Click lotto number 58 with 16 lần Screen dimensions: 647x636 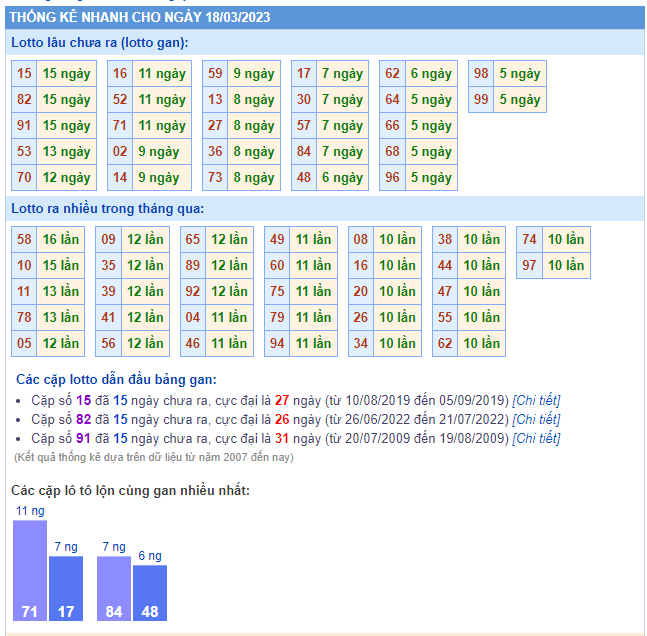[24, 240]
